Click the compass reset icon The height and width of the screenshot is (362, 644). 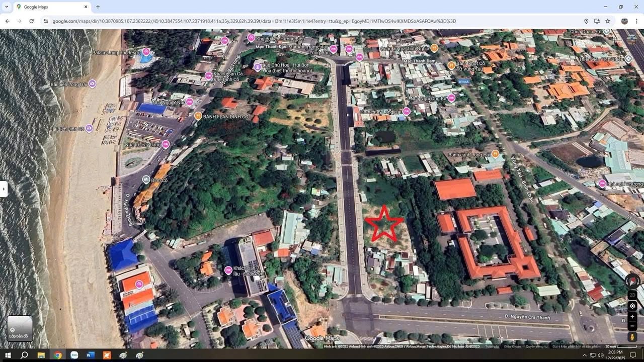[632, 282]
